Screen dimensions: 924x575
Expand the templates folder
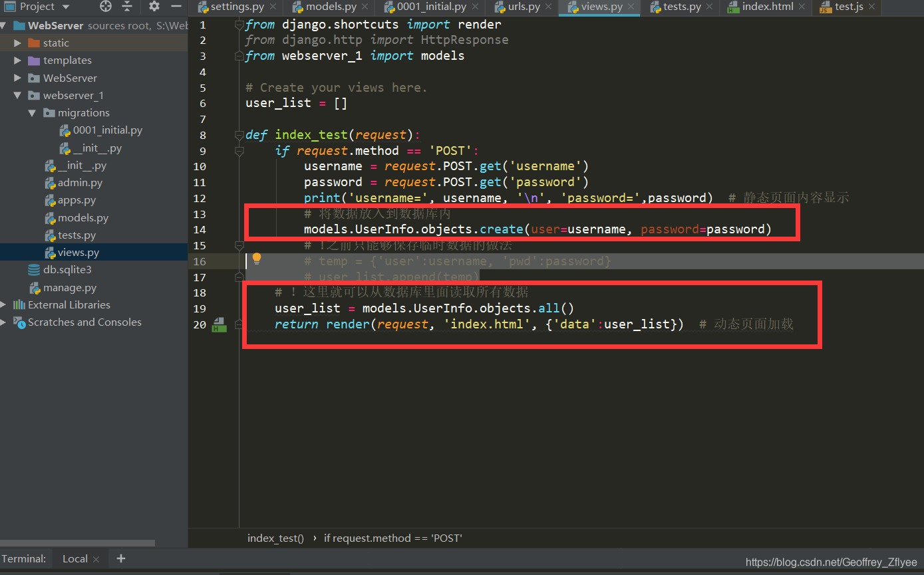(18, 60)
